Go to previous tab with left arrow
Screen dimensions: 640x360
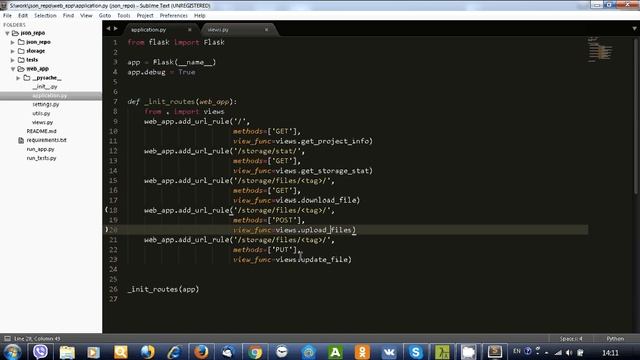(108, 29)
